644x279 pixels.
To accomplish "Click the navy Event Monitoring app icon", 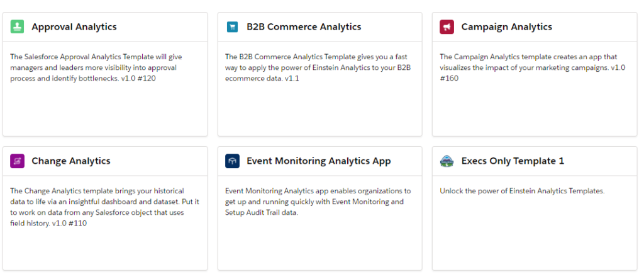I will 232,161.
